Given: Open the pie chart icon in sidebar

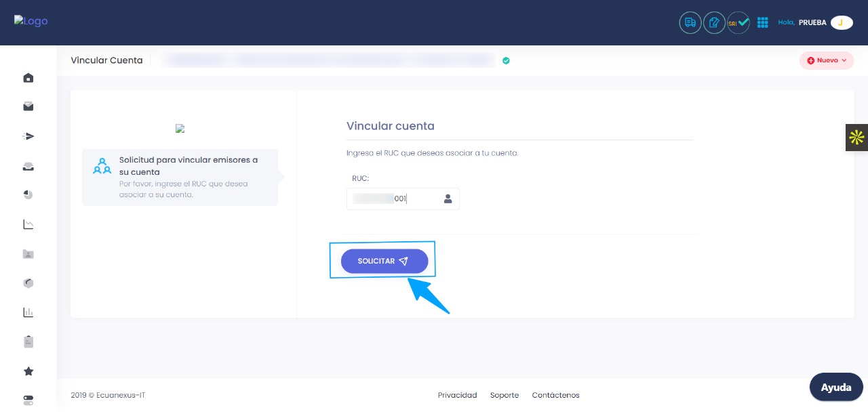Looking at the screenshot, I should (x=28, y=194).
